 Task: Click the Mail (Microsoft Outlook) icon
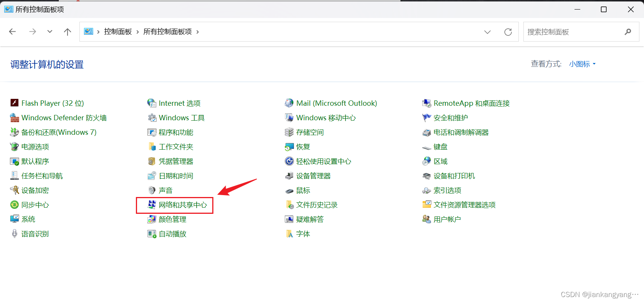point(289,103)
